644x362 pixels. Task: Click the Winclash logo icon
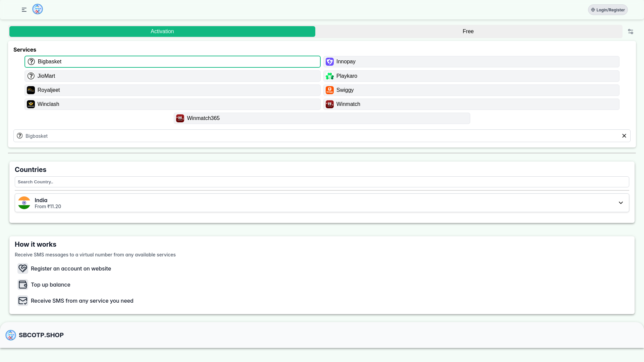(31, 104)
